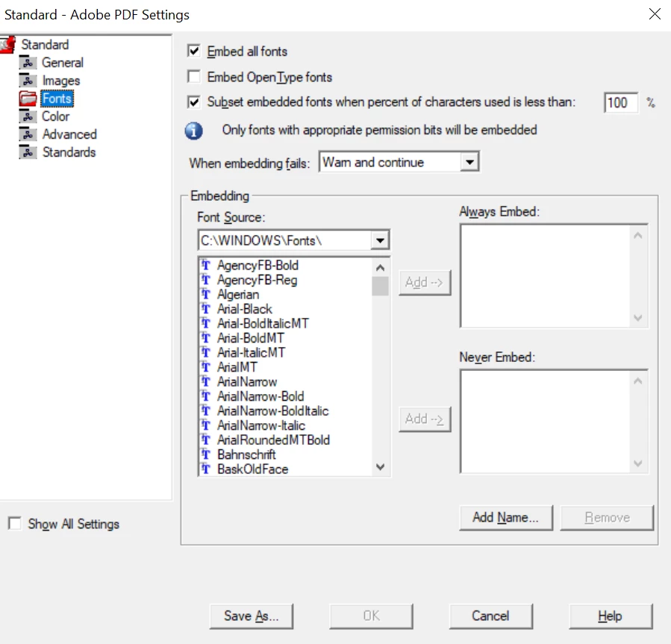
Task: Click the font icon beside ArialNarrow
Action: [206, 381]
